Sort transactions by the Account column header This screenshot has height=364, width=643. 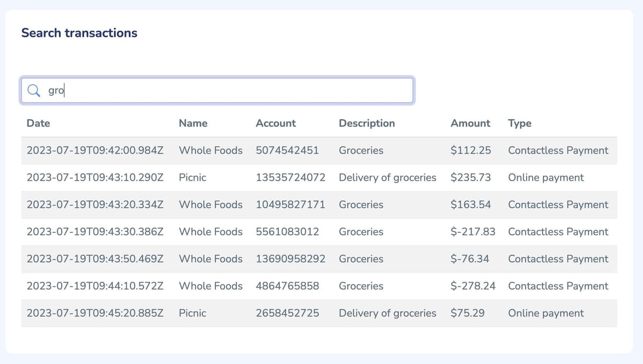coord(275,123)
